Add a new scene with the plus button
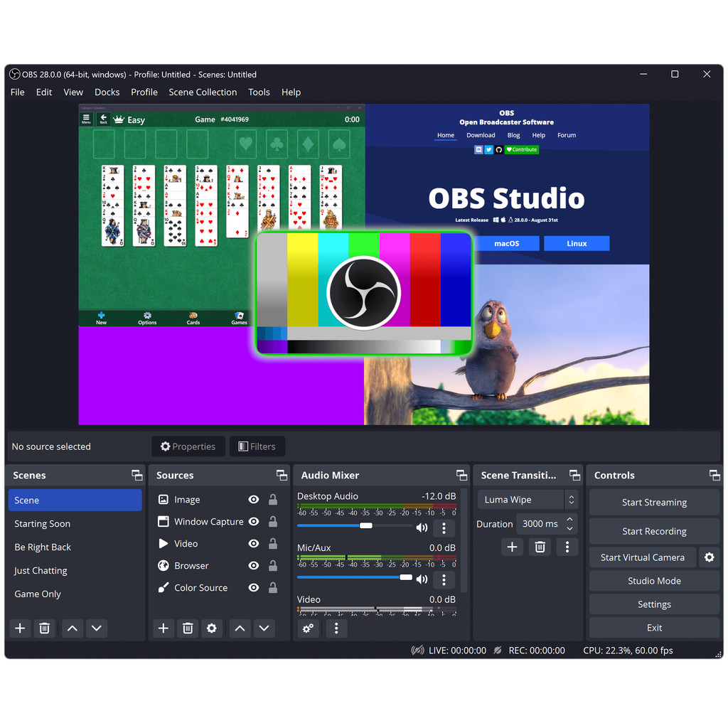This screenshot has height=728, width=728. click(x=20, y=628)
